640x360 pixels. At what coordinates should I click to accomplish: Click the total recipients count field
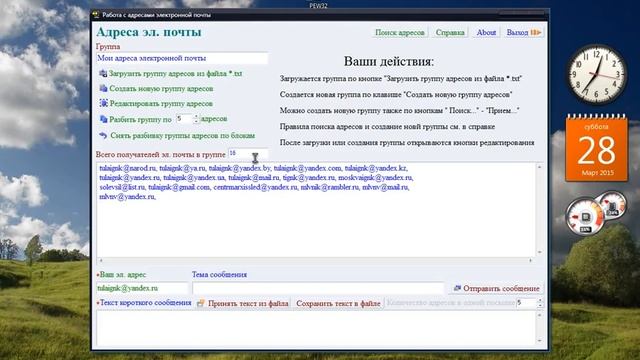248,153
